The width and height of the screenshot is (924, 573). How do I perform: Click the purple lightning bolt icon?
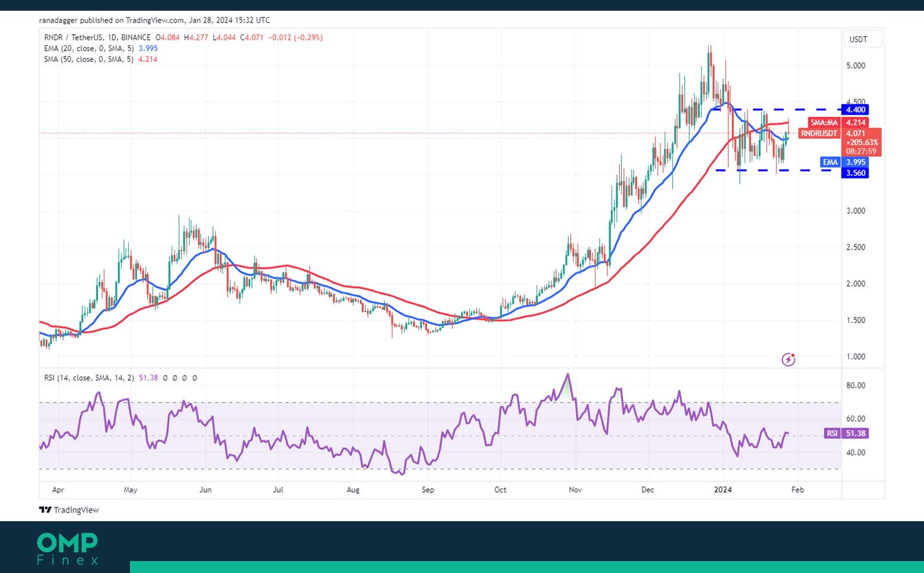point(788,359)
